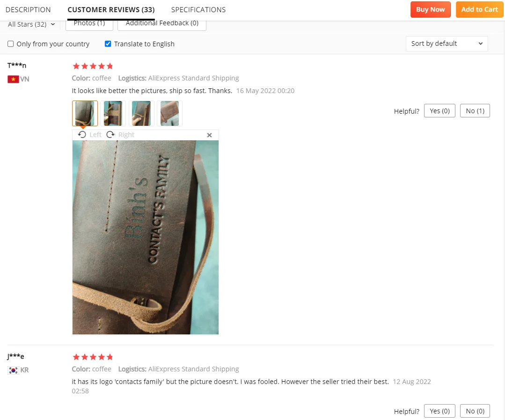This screenshot has height=420, width=505.
Task: Rotate review photo left
Action: pyautogui.click(x=89, y=135)
